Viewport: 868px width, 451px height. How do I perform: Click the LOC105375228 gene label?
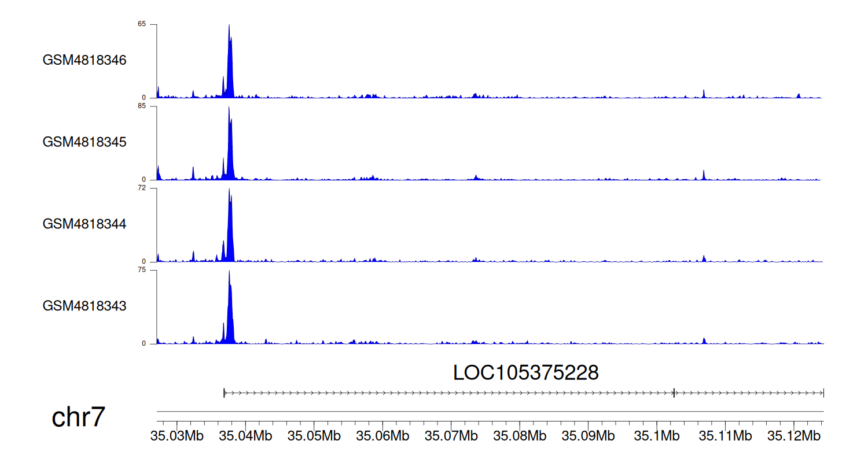(525, 373)
